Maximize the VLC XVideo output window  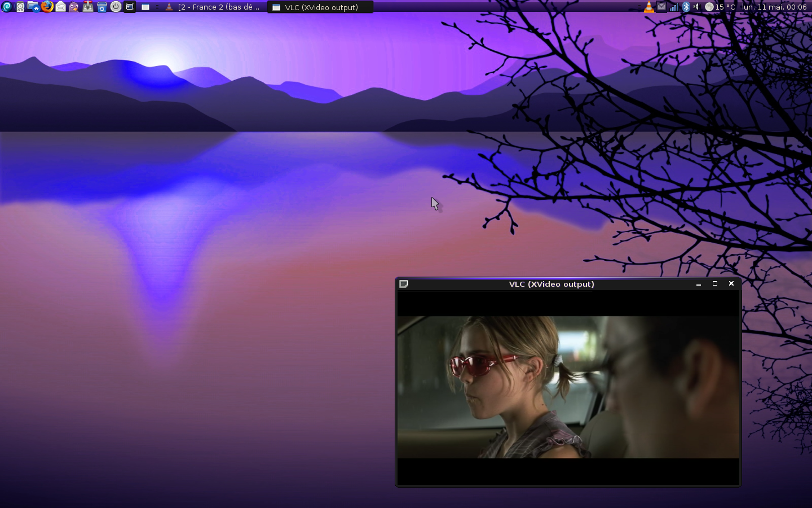715,284
